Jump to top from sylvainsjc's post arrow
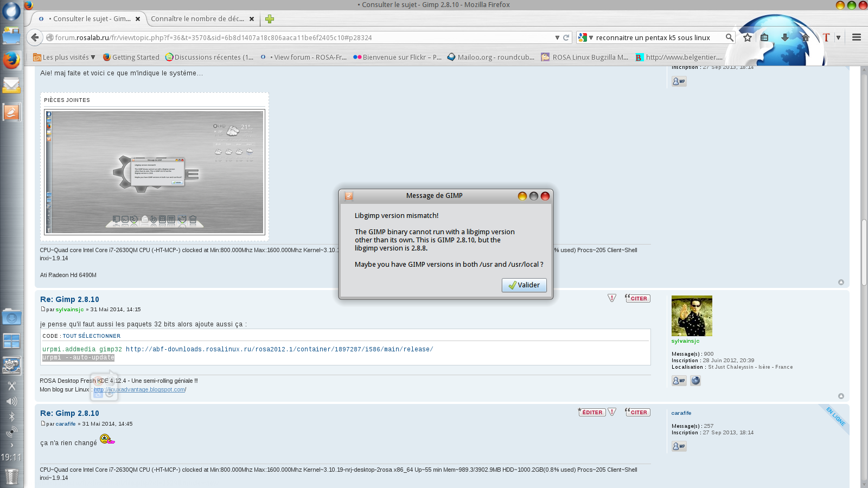The image size is (868, 488). tap(841, 396)
